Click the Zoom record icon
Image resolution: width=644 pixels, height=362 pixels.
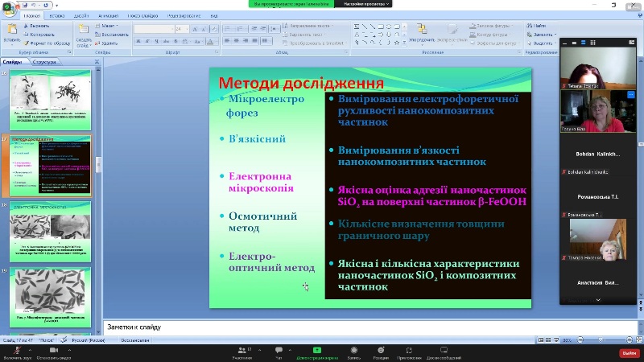pyautogui.click(x=353, y=351)
